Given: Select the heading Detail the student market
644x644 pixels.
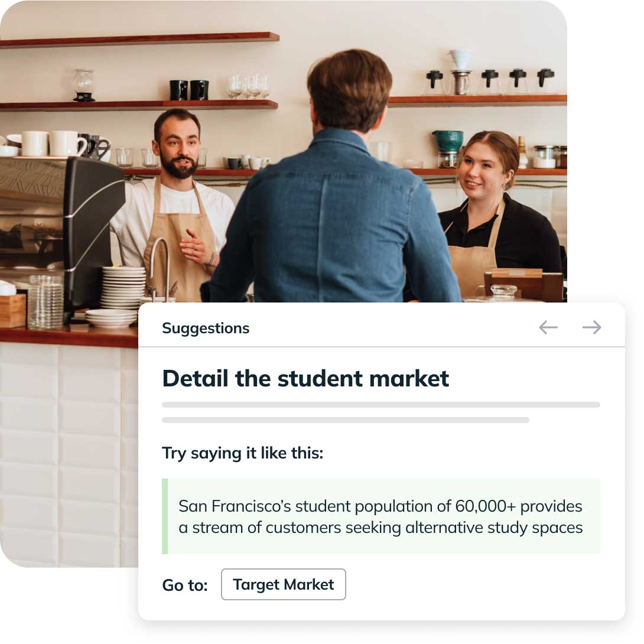Looking at the screenshot, I should 306,379.
